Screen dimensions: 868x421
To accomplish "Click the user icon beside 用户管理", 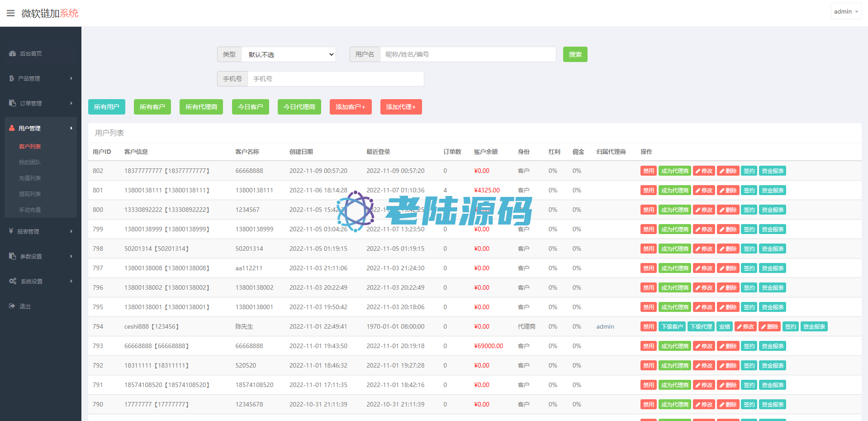I will tap(12, 128).
